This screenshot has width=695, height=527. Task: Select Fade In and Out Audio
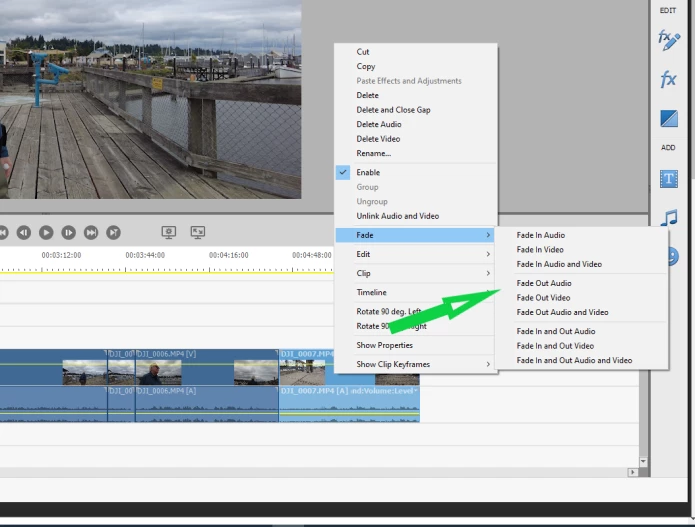(x=556, y=332)
